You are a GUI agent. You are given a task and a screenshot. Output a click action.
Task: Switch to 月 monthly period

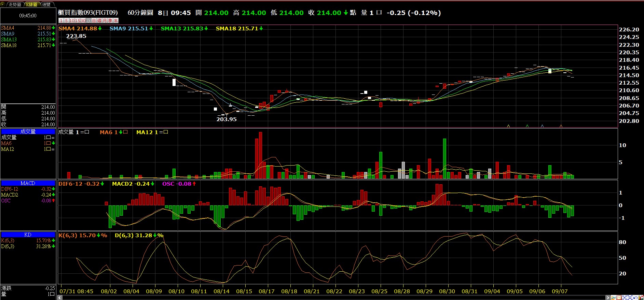click(x=105, y=20)
